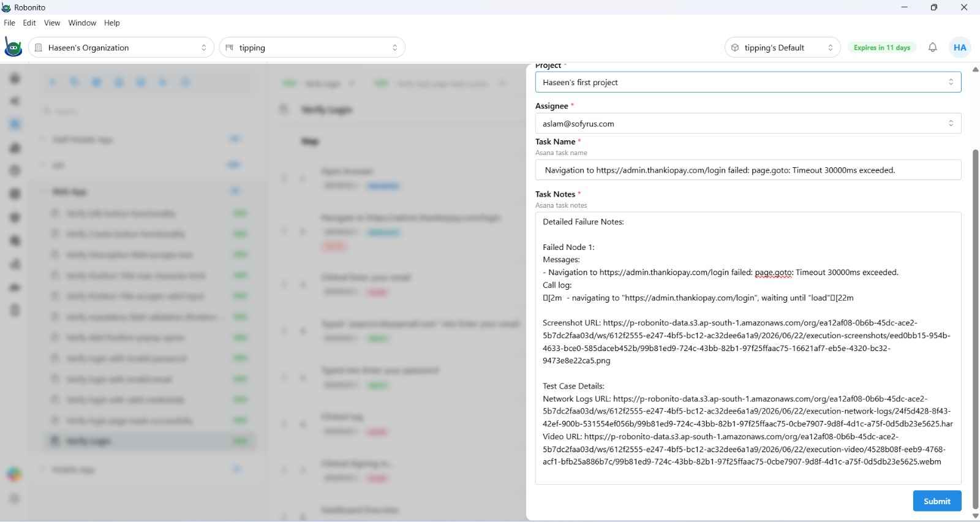Screen dimensions: 980x522
Task: Expand Haseen's Organization selector
Action: tap(121, 47)
